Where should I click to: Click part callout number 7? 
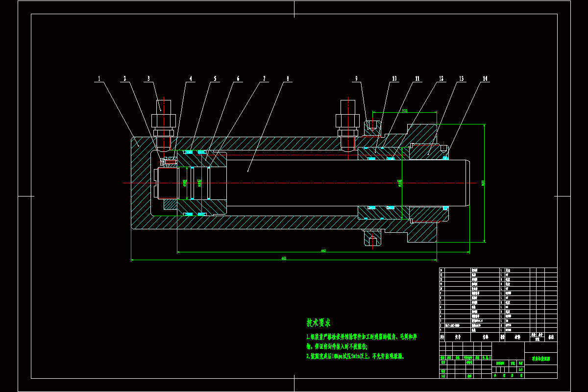coord(264,78)
